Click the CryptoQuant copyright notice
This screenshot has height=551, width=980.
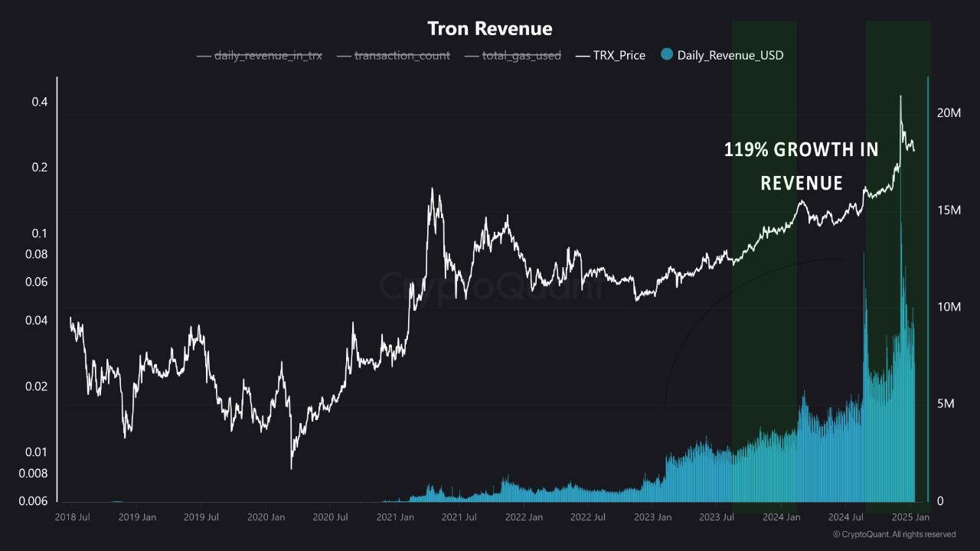point(894,534)
